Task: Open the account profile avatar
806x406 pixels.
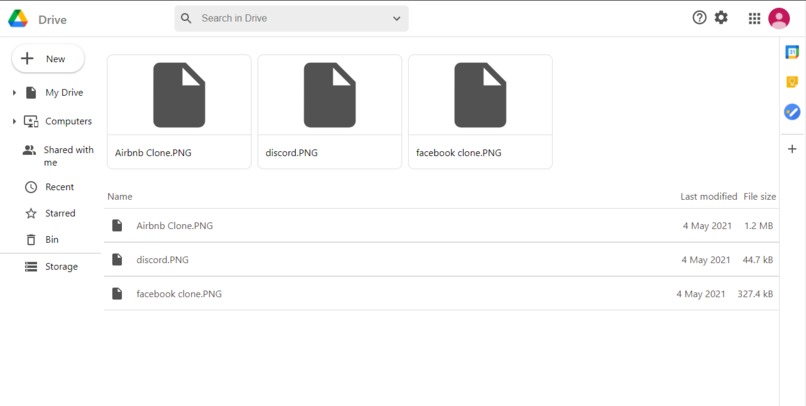Action: point(779,19)
